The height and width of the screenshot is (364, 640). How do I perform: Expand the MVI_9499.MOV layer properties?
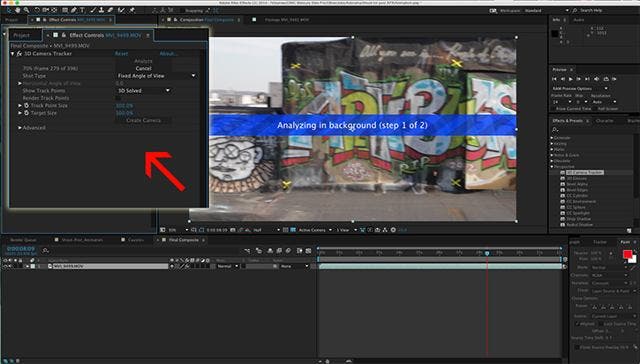point(27,266)
